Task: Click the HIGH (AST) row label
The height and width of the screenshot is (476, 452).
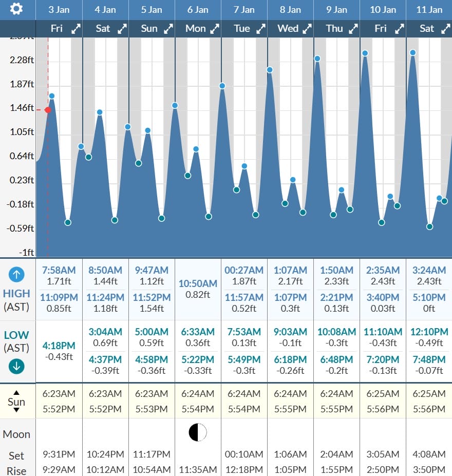Action: pyautogui.click(x=16, y=300)
